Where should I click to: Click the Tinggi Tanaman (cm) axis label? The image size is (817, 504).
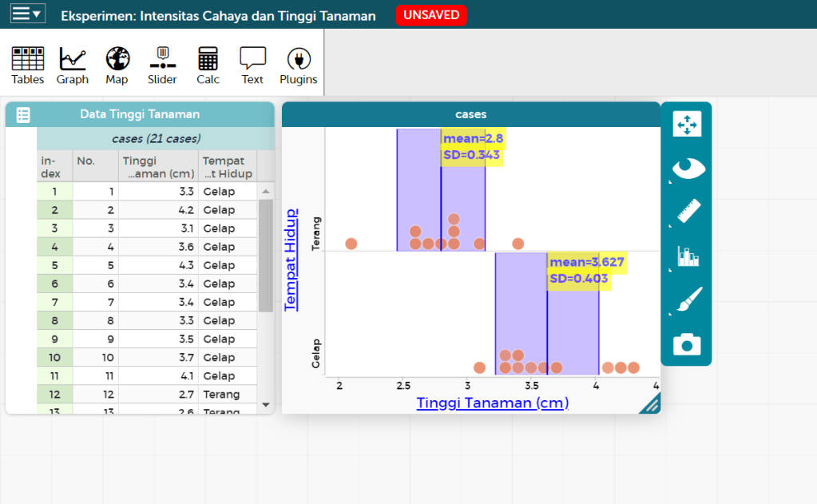tap(492, 403)
